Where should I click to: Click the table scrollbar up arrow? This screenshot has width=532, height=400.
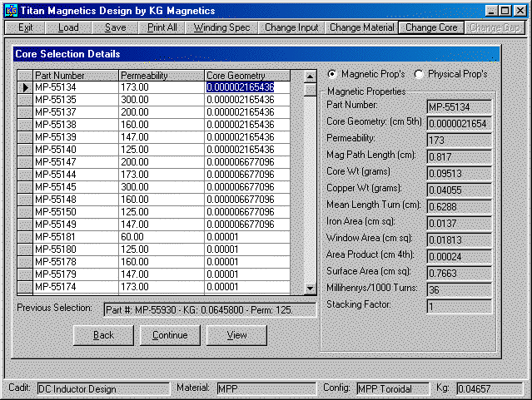click(x=310, y=77)
